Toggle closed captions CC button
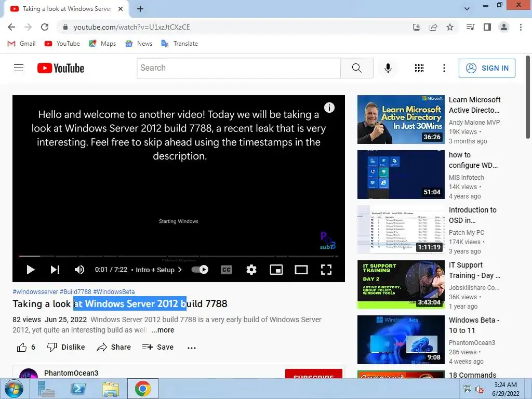The height and width of the screenshot is (399, 532). [227, 270]
